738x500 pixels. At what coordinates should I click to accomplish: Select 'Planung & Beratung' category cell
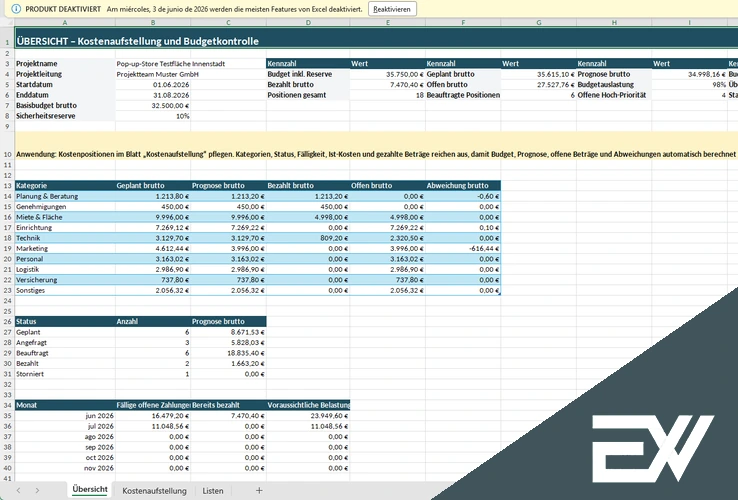[65, 196]
